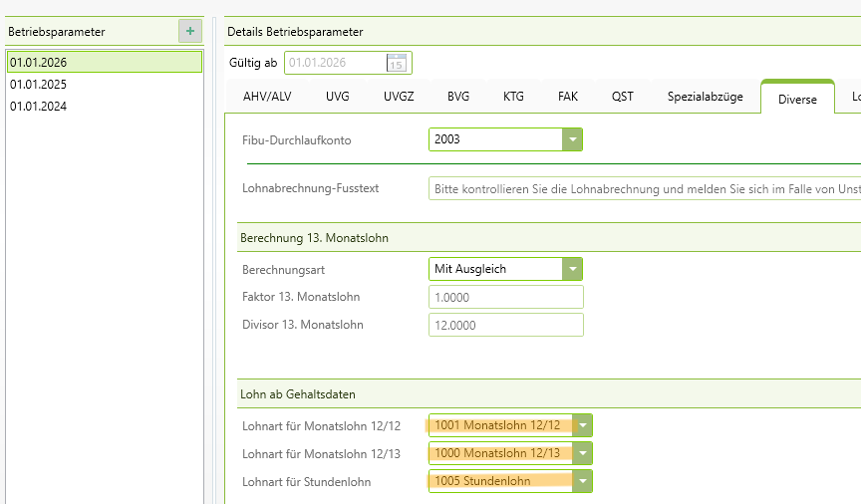
Task: Open Lohnart für Monatslohn 12/13 dropdown
Action: tap(583, 453)
